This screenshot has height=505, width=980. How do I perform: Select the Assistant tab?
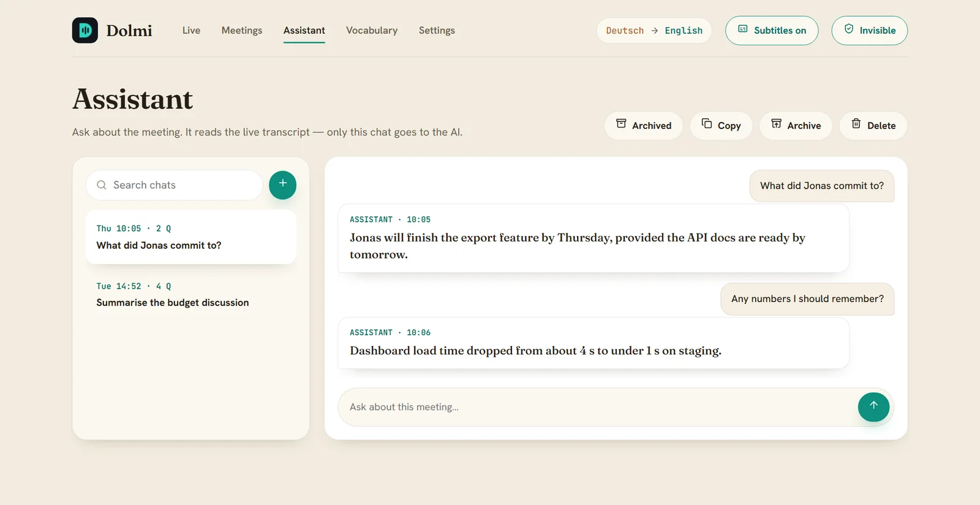click(x=304, y=30)
